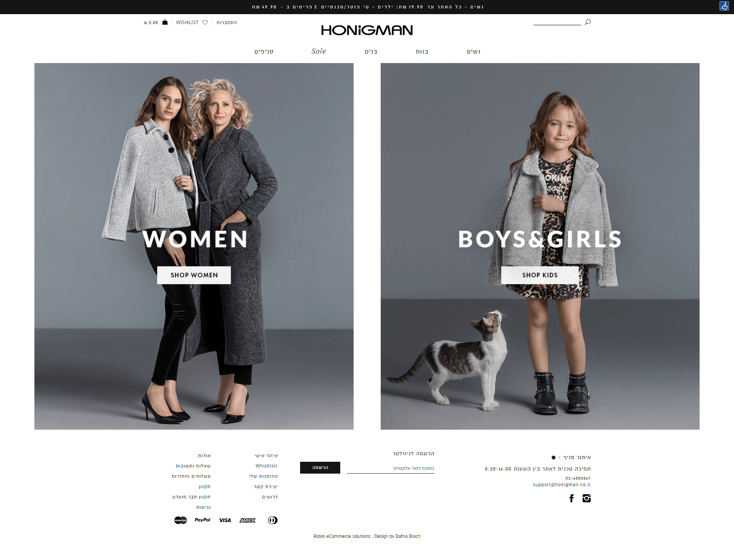Click the Visa payment logo
Viewport: 734px width, 560px height.
[225, 520]
